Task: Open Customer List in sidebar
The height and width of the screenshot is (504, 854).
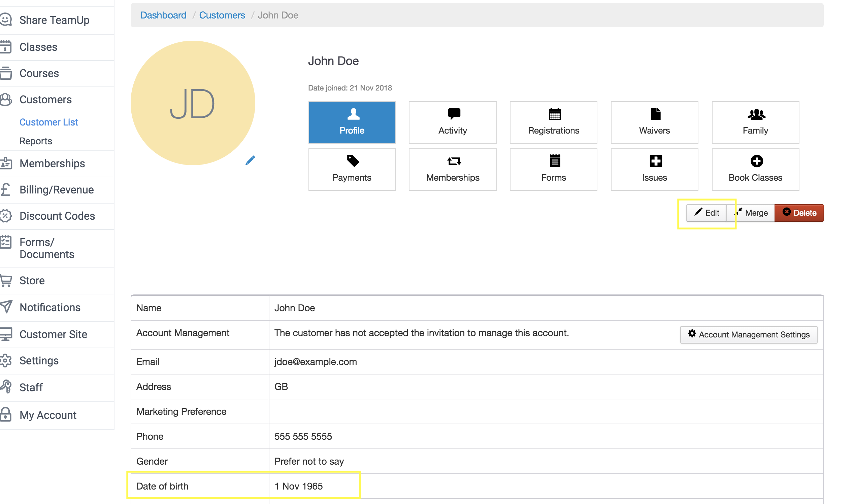Action: pyautogui.click(x=48, y=122)
